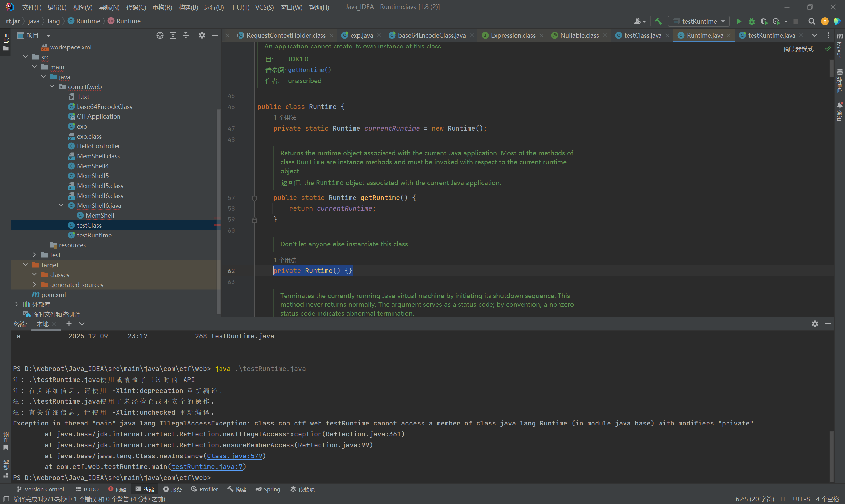Image resolution: width=845 pixels, height=504 pixels.
Task: Click the green Run button
Action: tap(739, 21)
